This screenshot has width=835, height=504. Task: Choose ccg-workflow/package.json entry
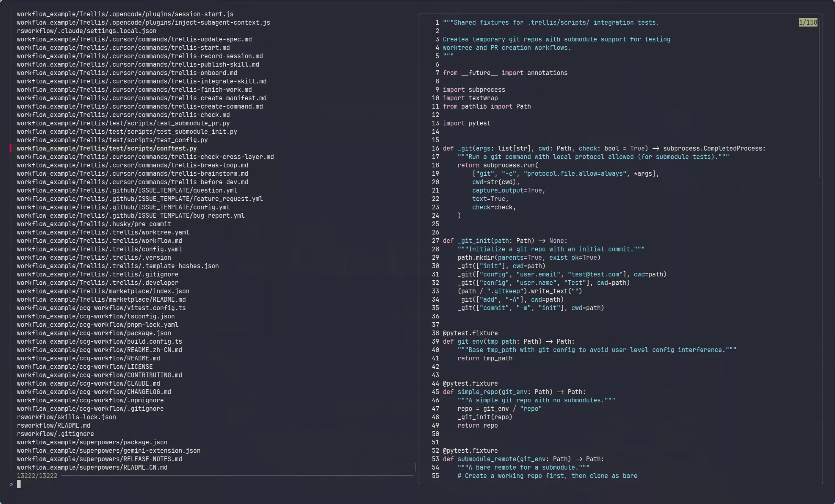click(94, 333)
